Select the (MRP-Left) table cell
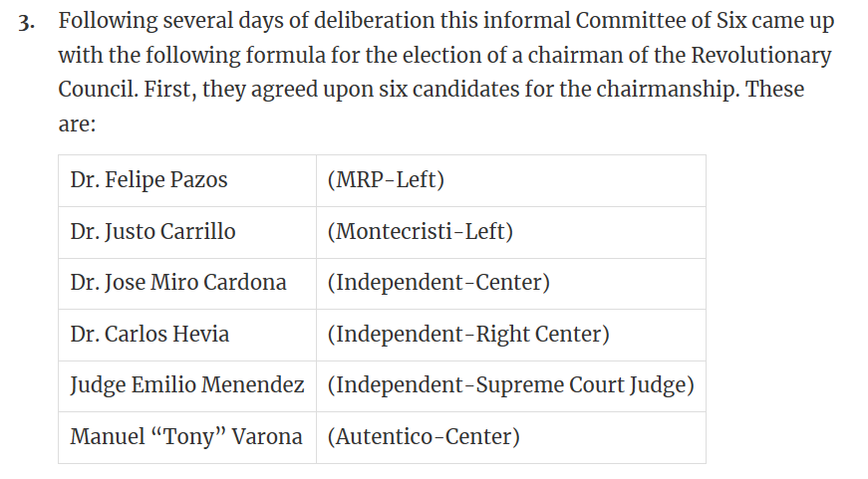This screenshot has width=868, height=479. 386,180
